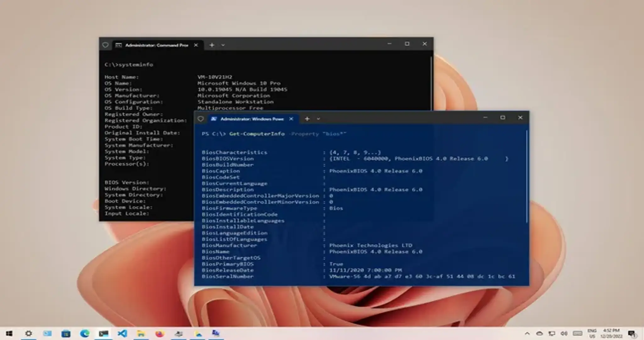
Task: Open File Explorer from the taskbar
Action: tap(140, 333)
